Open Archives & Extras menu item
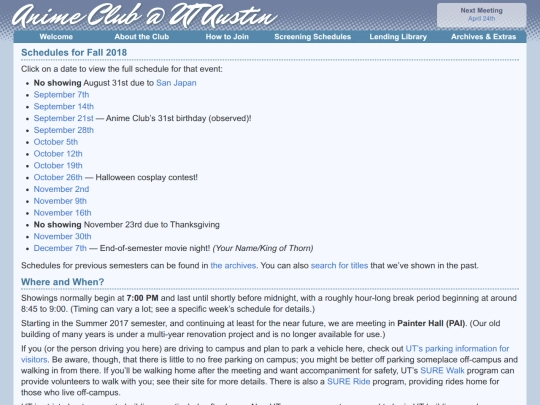Image resolution: width=540 pixels, height=405 pixels. click(x=484, y=37)
